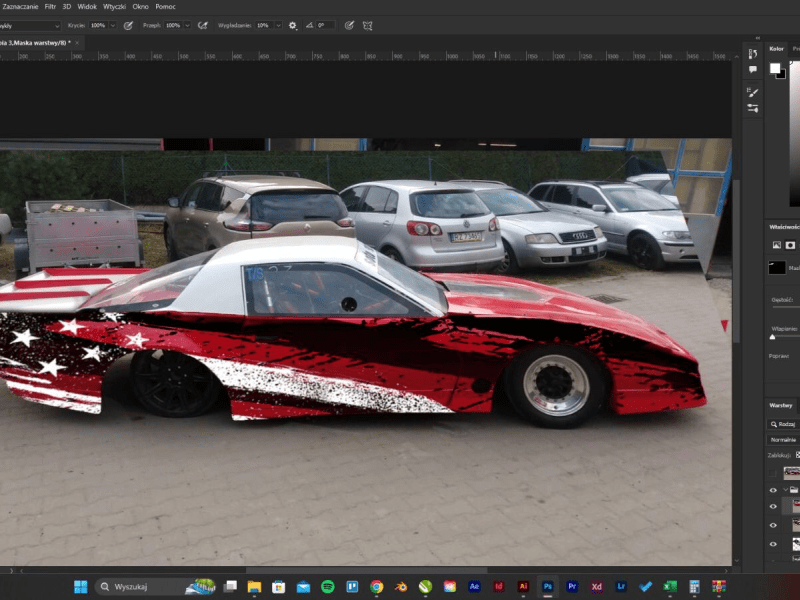Image resolution: width=800 pixels, height=600 pixels.
Task: Click the Krycie 100% value field
Action: pyautogui.click(x=98, y=26)
